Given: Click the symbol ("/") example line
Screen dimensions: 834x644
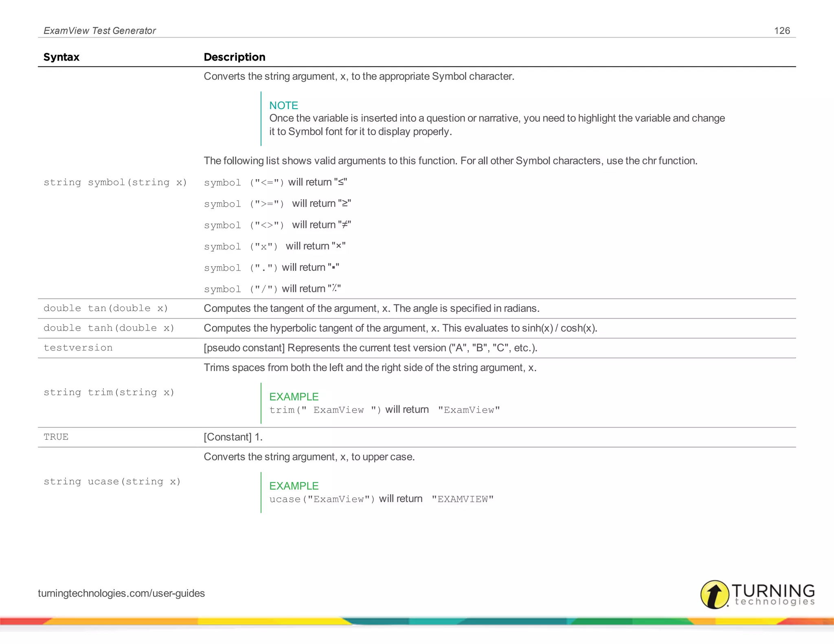Looking at the screenshot, I should (x=272, y=289).
